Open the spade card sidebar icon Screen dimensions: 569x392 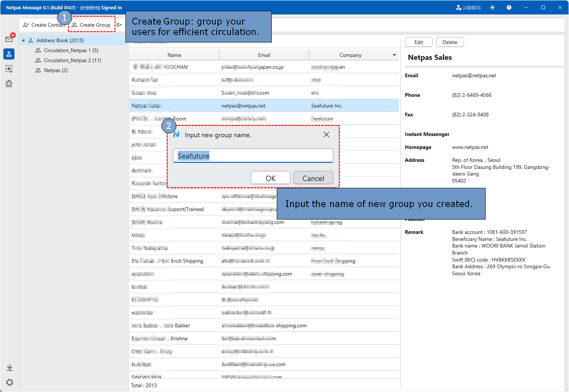point(9,69)
